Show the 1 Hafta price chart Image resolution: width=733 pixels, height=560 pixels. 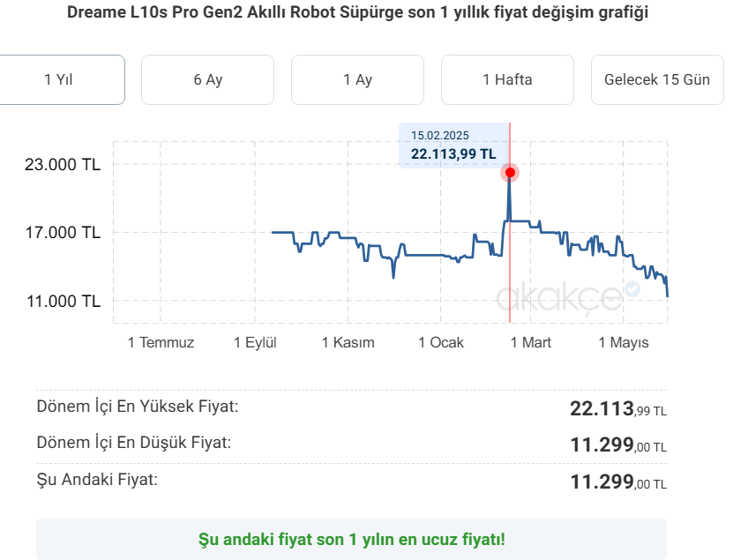click(508, 80)
